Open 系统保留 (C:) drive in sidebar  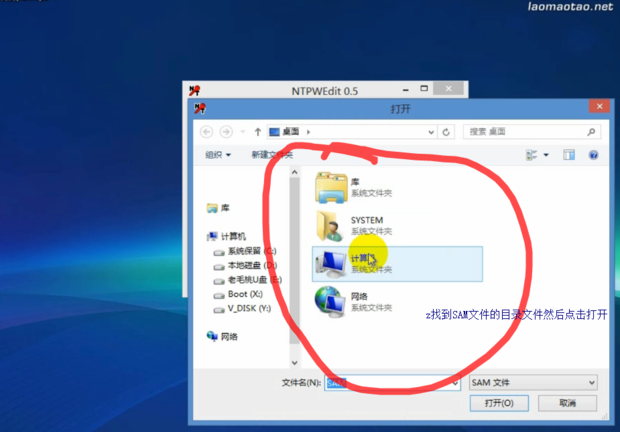245,251
